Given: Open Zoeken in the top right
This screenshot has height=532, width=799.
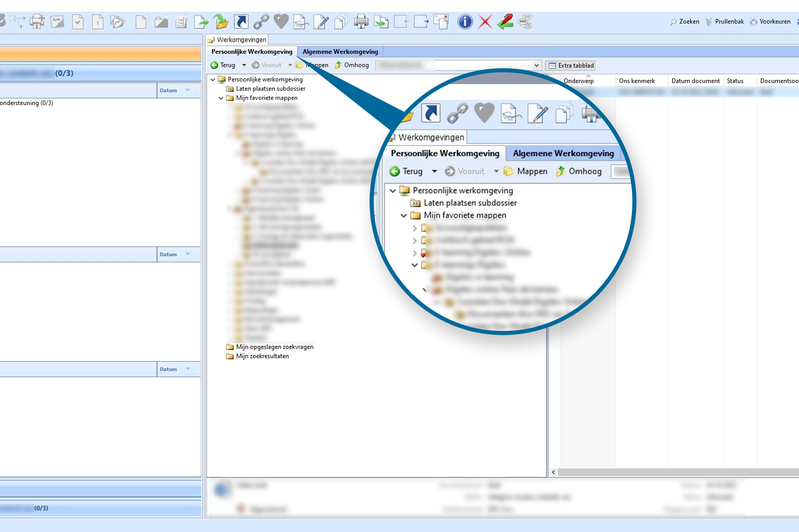Looking at the screenshot, I should 685,22.
